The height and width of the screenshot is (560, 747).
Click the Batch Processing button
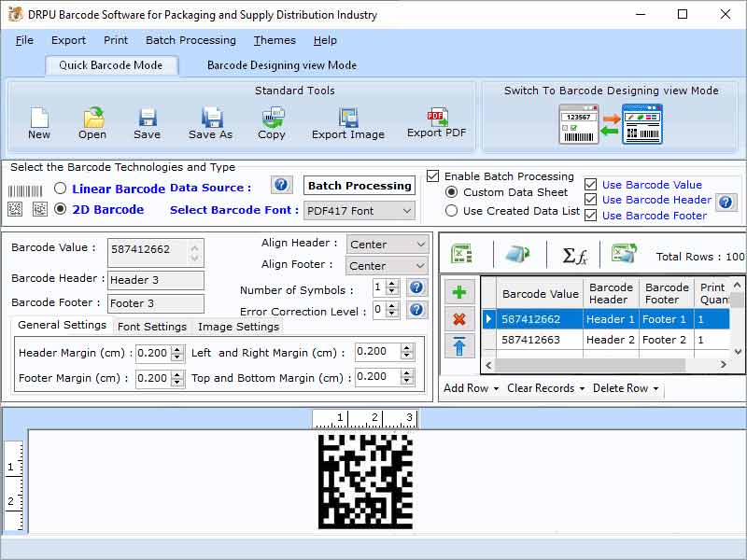(x=359, y=186)
